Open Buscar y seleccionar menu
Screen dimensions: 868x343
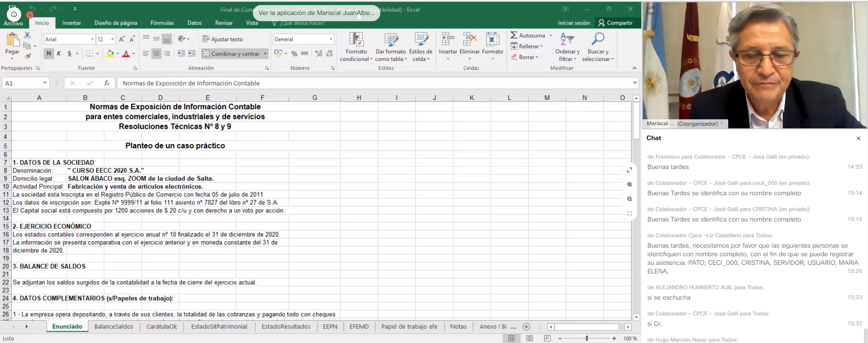pyautogui.click(x=598, y=47)
